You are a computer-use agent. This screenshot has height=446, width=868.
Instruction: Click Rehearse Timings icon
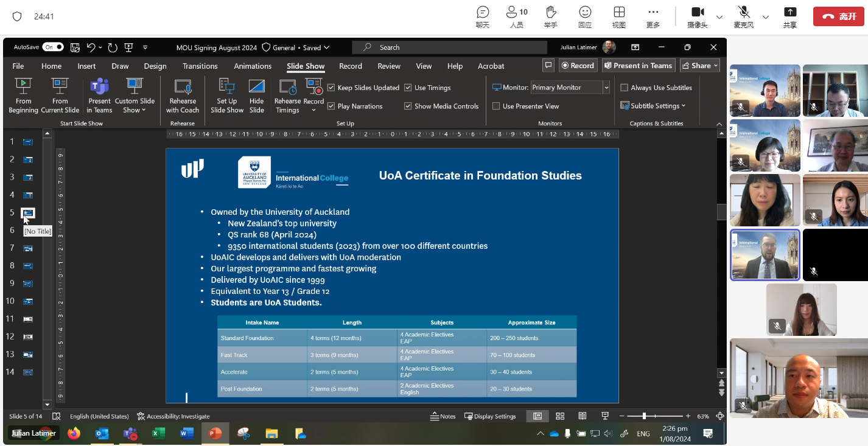287,86
